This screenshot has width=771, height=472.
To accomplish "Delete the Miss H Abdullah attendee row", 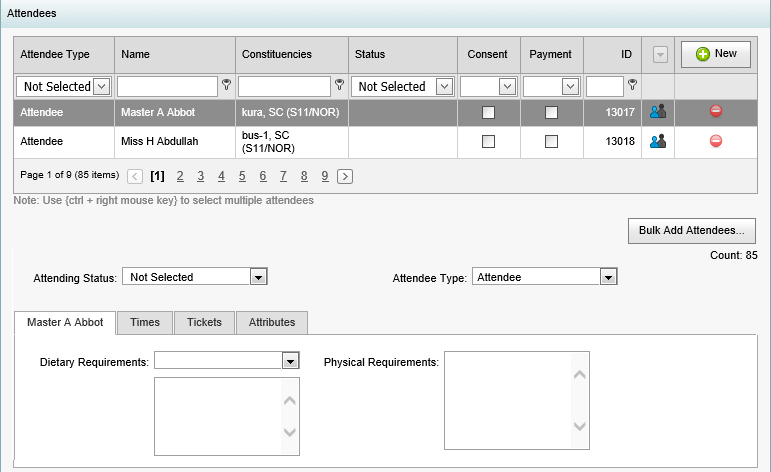I will [x=716, y=141].
